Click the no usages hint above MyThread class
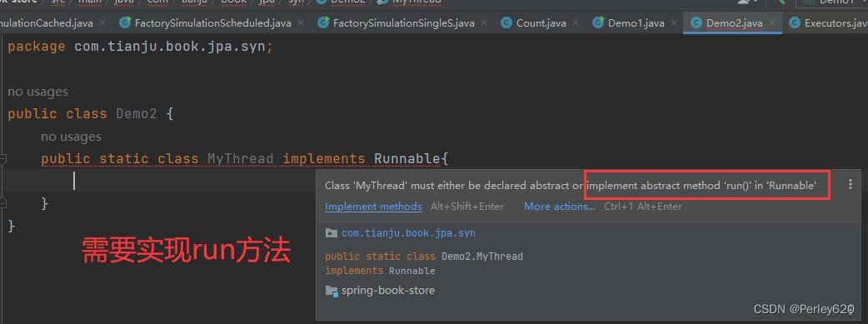868x324 pixels. (71, 137)
